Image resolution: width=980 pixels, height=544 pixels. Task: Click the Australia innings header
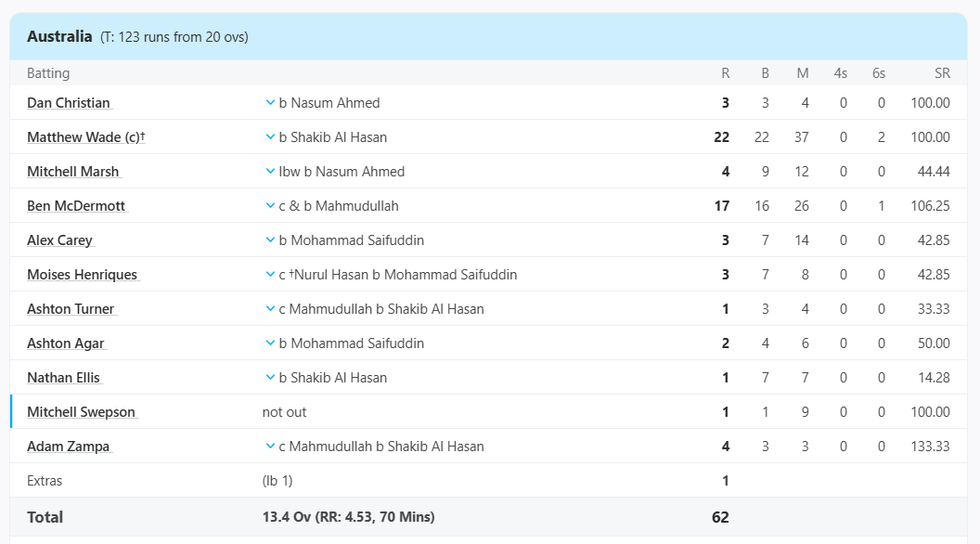click(x=59, y=37)
